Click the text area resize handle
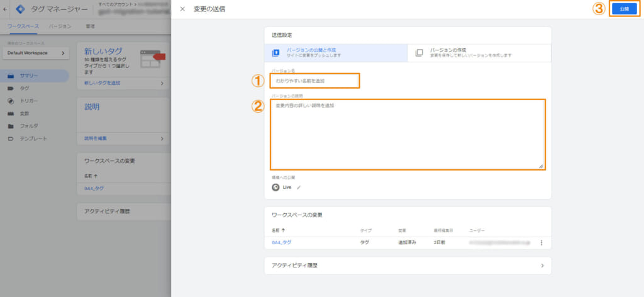 tap(541, 166)
